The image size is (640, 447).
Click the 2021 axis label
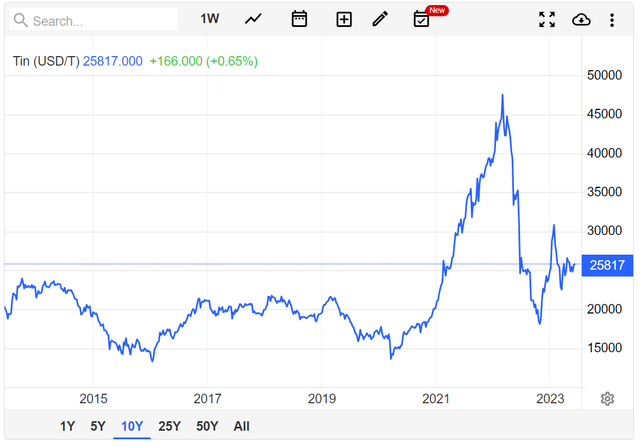point(436,398)
